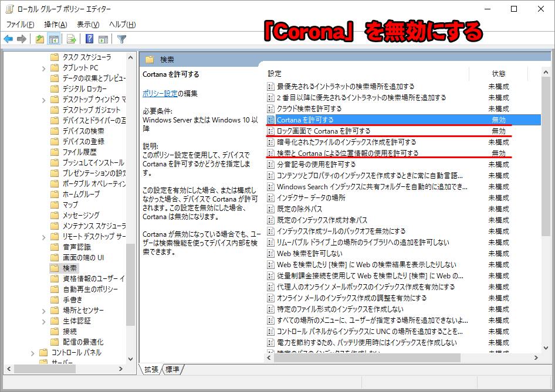
Task: Select policy ロック画面で Cortana を許可する
Action: click(x=323, y=131)
